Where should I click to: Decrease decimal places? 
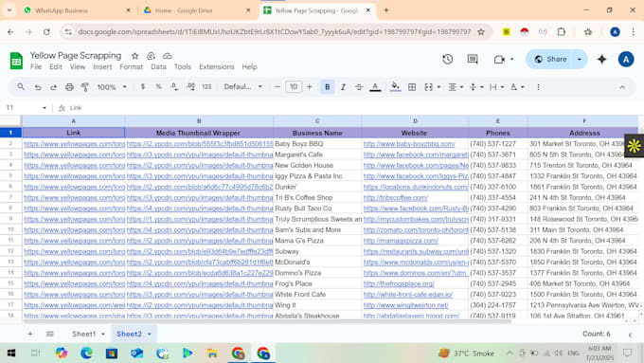pos(174,87)
